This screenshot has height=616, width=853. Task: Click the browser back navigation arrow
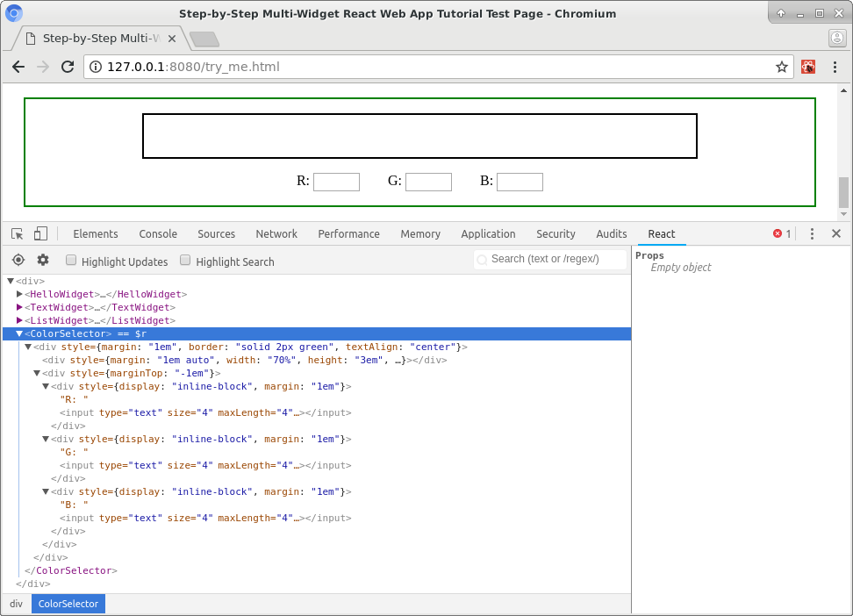[18, 67]
